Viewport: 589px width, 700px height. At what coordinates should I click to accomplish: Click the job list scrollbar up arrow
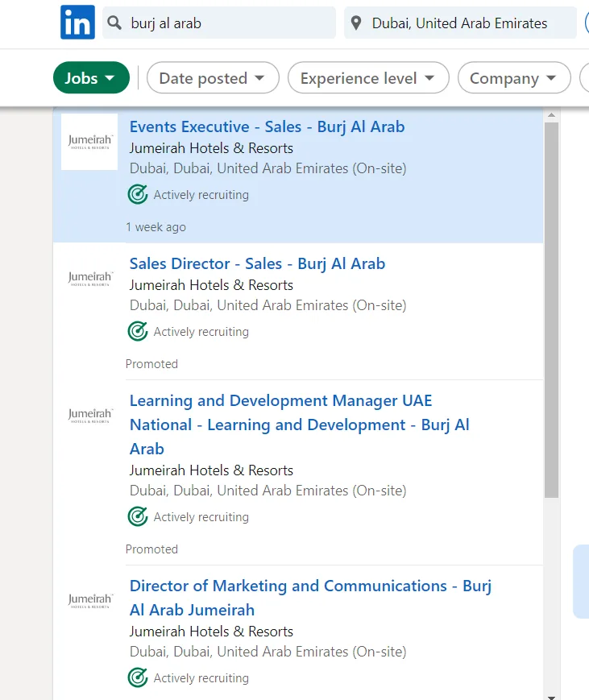tap(551, 115)
